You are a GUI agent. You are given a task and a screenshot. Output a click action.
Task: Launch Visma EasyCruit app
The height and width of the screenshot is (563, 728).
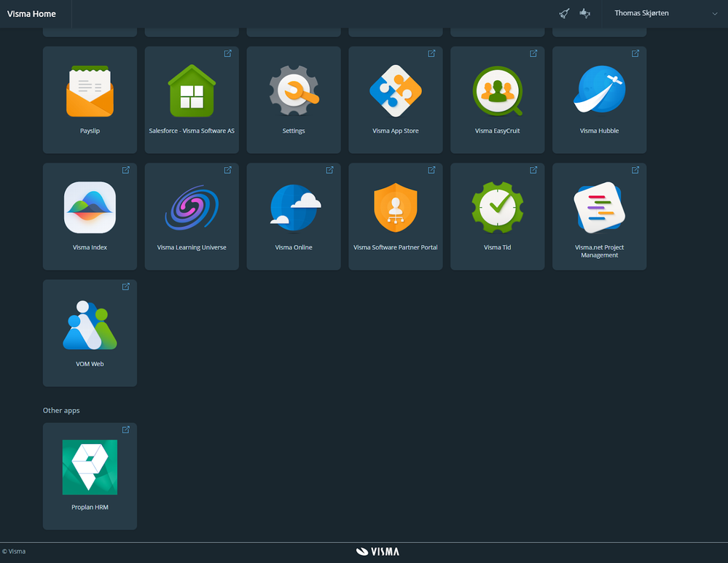tap(497, 100)
